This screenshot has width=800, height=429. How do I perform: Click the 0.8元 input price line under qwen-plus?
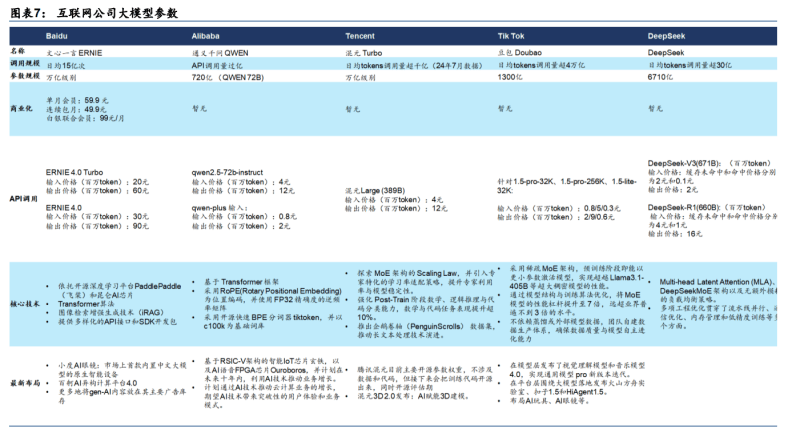pos(244,216)
